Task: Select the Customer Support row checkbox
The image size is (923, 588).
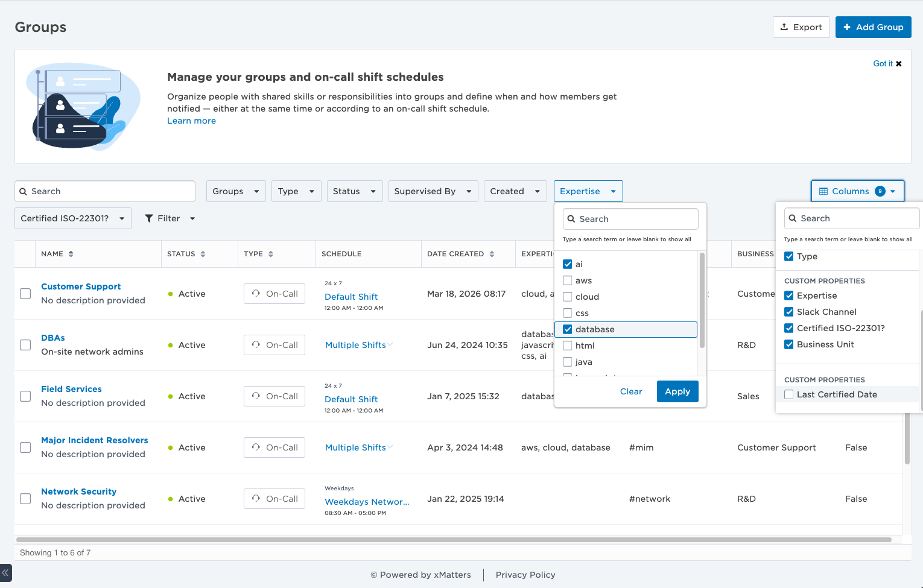Action: [25, 294]
